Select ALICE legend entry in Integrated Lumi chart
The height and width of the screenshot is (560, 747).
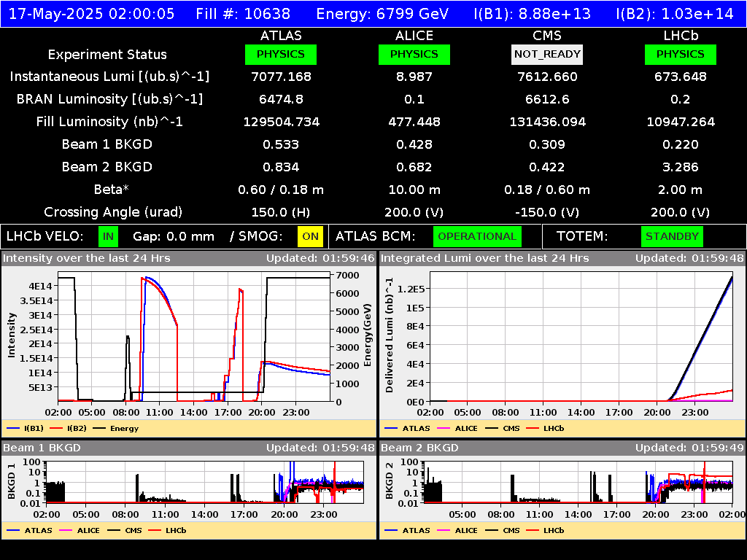point(457,429)
